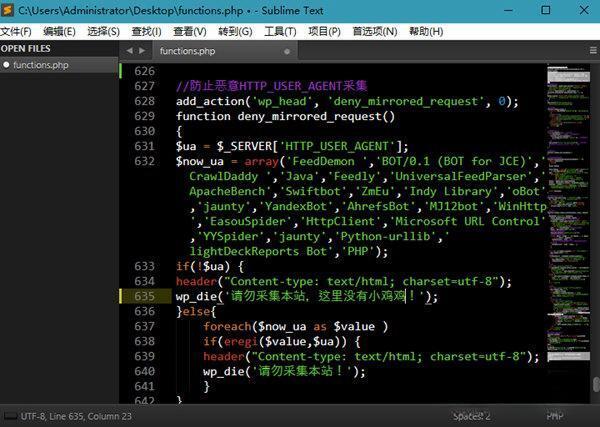
Task: Close the Sublime Text window
Action: (x=582, y=10)
